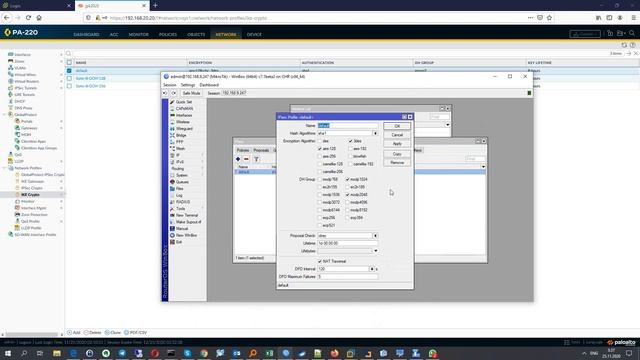The height and width of the screenshot is (360, 640).
Task: Click the Safe Mode button
Action: (x=191, y=93)
